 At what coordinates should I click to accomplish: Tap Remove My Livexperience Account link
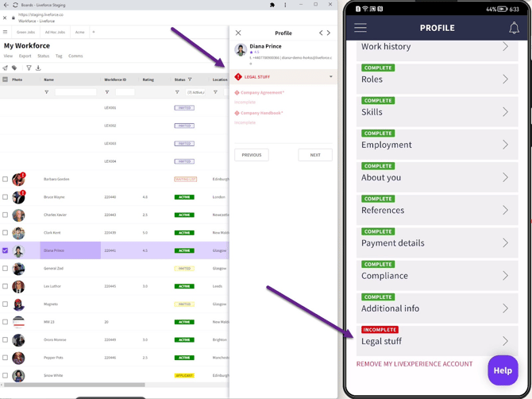click(x=414, y=364)
